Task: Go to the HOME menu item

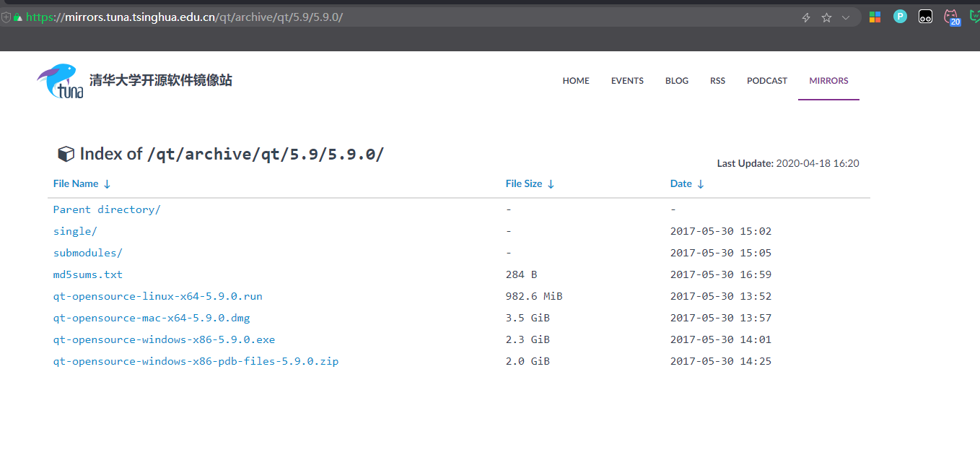Action: pyautogui.click(x=576, y=81)
